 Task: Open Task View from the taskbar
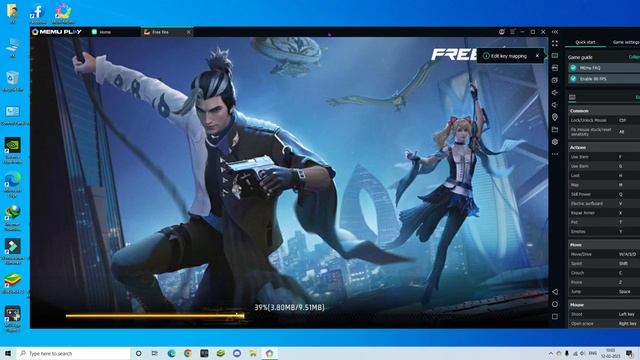click(x=155, y=353)
